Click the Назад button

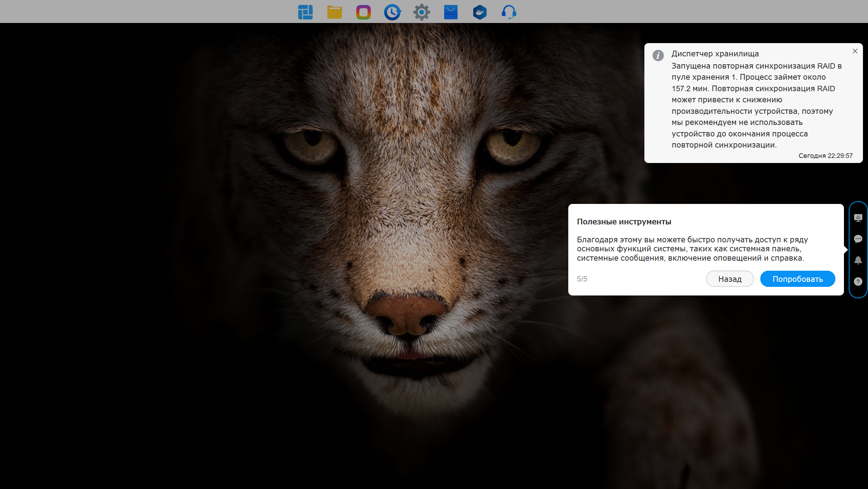(729, 279)
